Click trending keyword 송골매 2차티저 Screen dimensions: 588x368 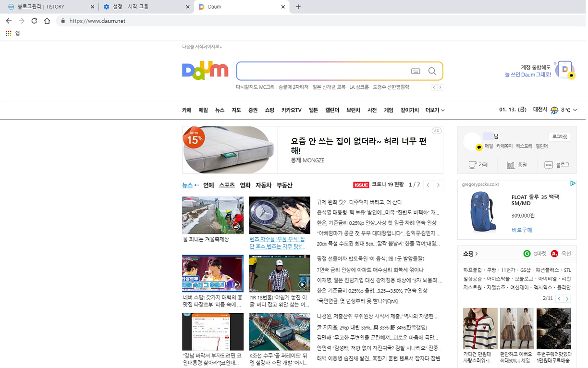pyautogui.click(x=294, y=87)
